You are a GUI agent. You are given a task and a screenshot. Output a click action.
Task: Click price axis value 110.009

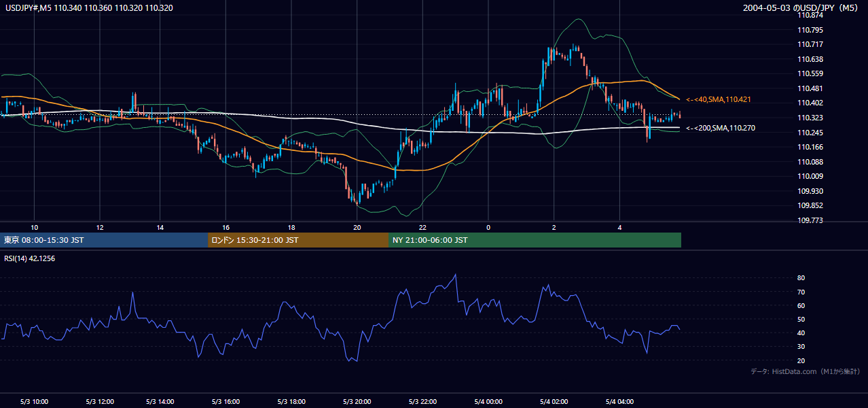click(x=810, y=176)
